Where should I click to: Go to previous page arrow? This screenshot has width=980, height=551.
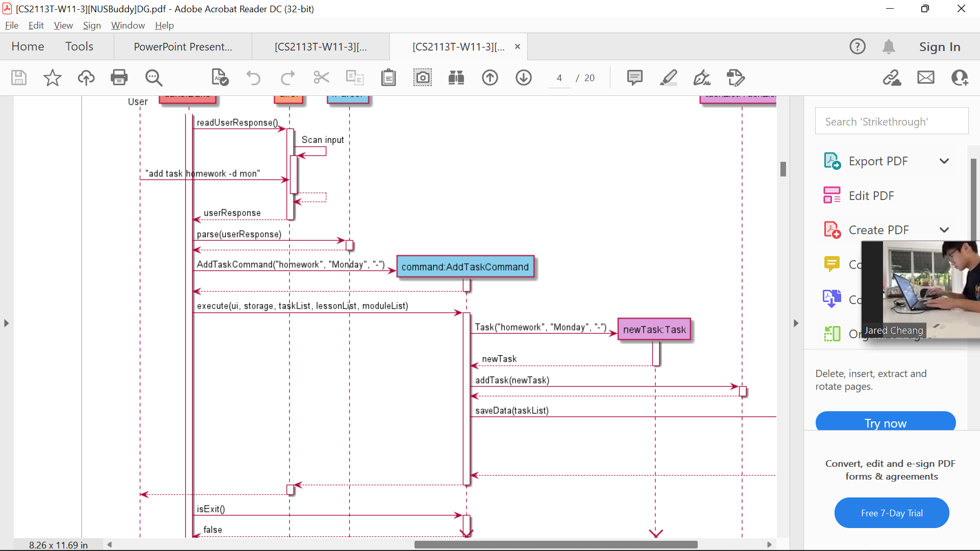[x=490, y=78]
